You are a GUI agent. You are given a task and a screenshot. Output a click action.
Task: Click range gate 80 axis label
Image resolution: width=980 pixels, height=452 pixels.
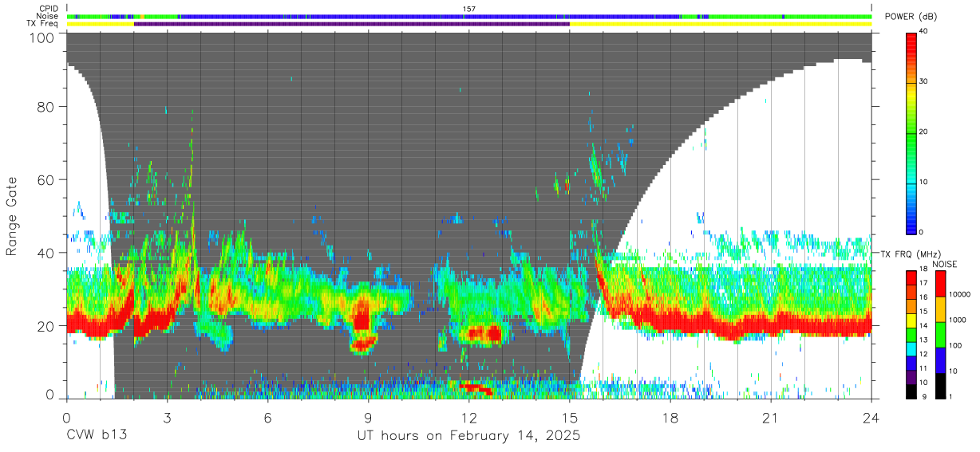pos(46,106)
